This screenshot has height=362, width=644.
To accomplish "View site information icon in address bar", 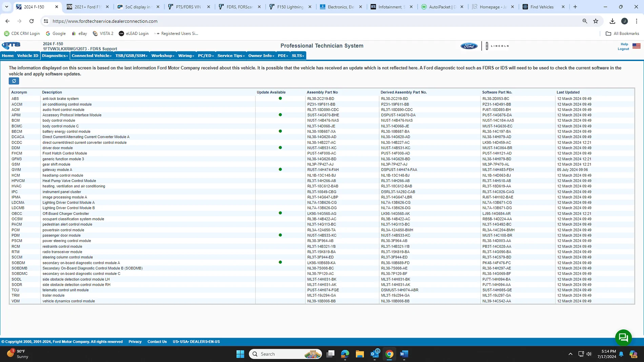I will pyautogui.click(x=46, y=21).
